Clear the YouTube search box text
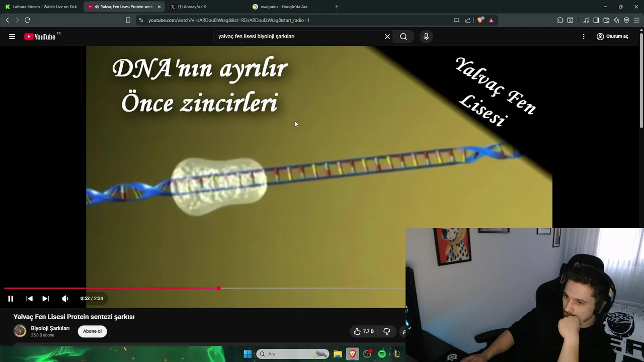644x362 pixels. click(387, 37)
